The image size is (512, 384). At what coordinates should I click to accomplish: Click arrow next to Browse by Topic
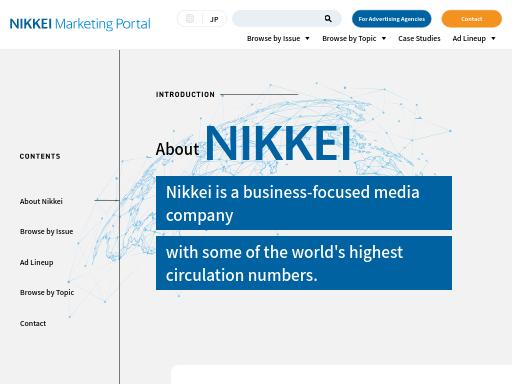pyautogui.click(x=384, y=39)
